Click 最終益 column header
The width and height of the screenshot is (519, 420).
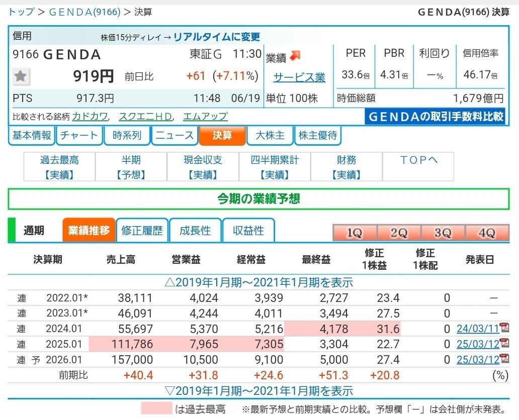(x=316, y=260)
